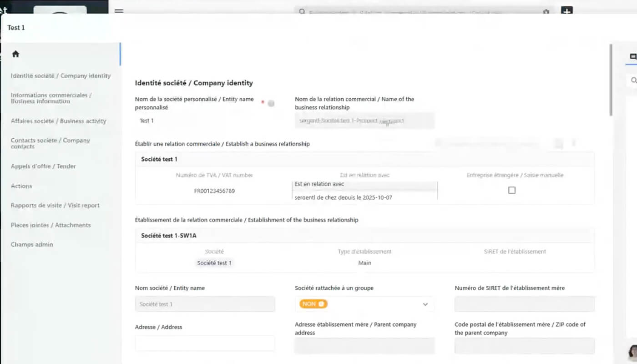
Task: Click the SIRET de l'établissement column header
Action: [515, 252]
